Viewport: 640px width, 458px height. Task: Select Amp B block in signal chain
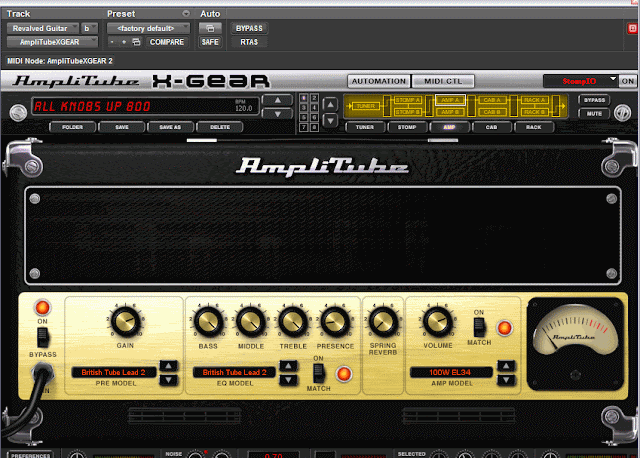450,112
